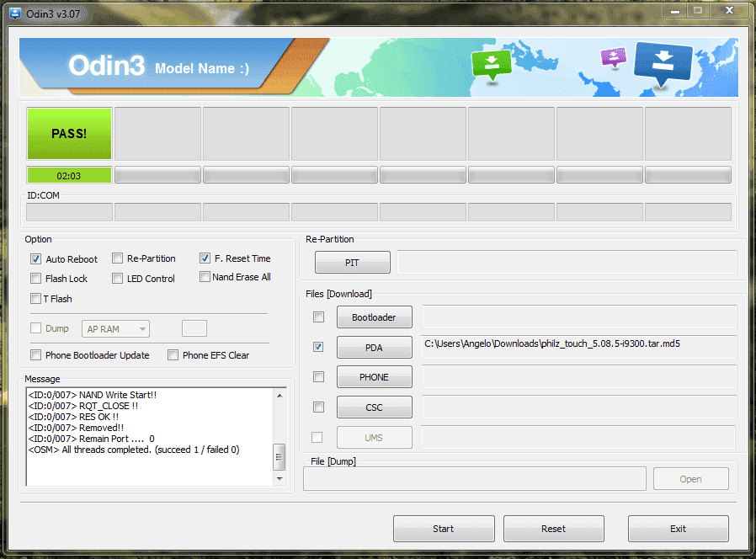
Task: Enable Flash Lock option
Action: (35, 279)
